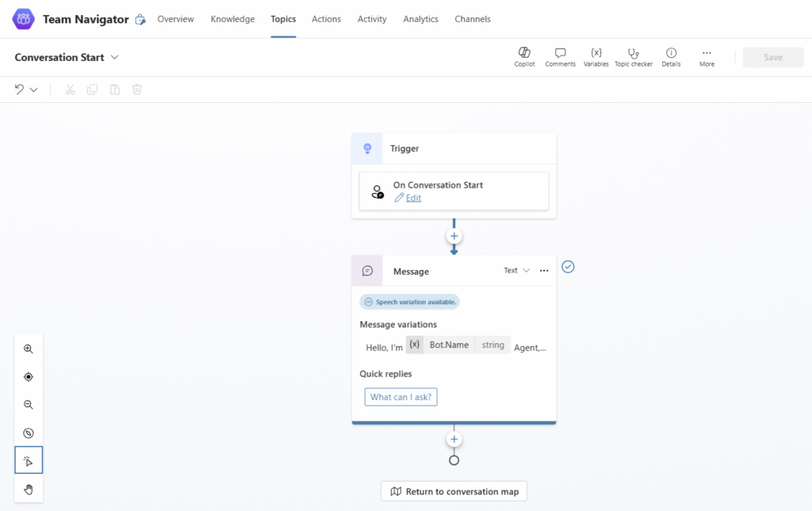Expand the undo history dropdown
812x511 pixels.
coord(33,90)
